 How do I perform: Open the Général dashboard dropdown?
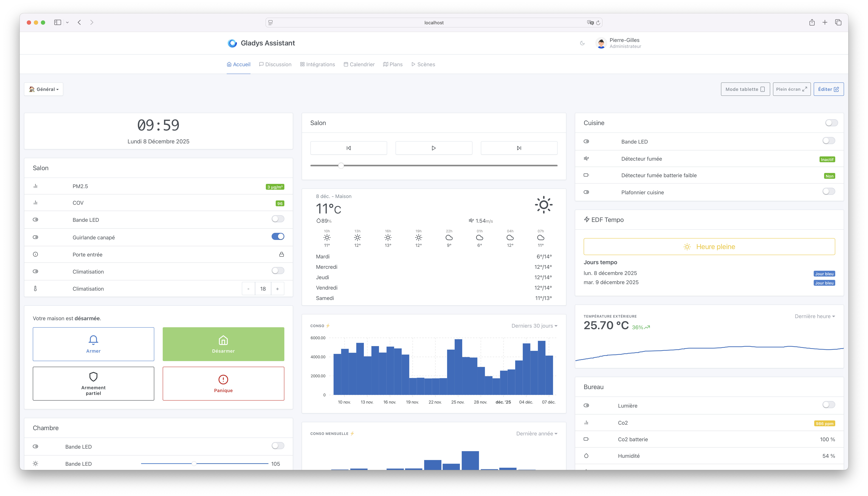pyautogui.click(x=44, y=89)
